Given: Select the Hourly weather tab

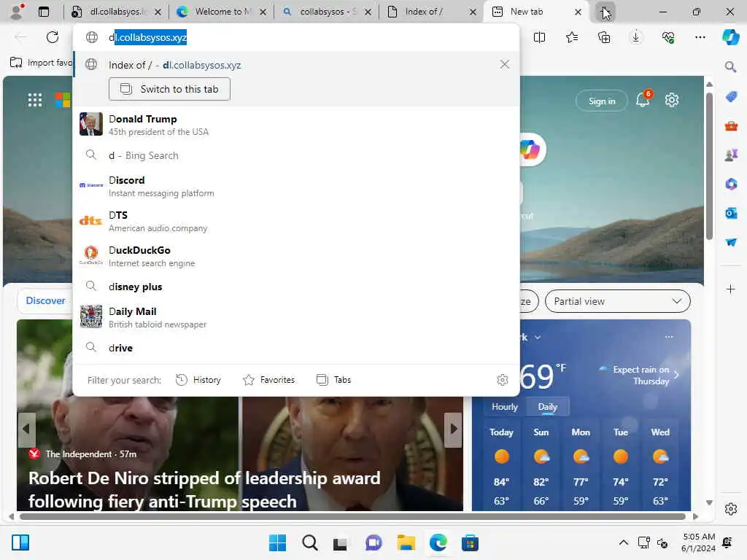Looking at the screenshot, I should [505, 407].
